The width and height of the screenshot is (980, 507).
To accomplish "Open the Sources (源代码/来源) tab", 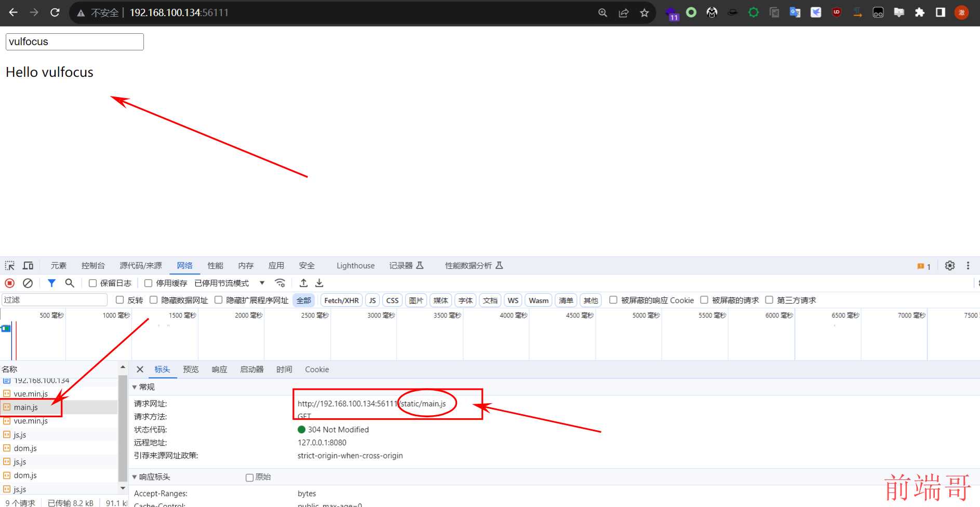I will click(141, 266).
